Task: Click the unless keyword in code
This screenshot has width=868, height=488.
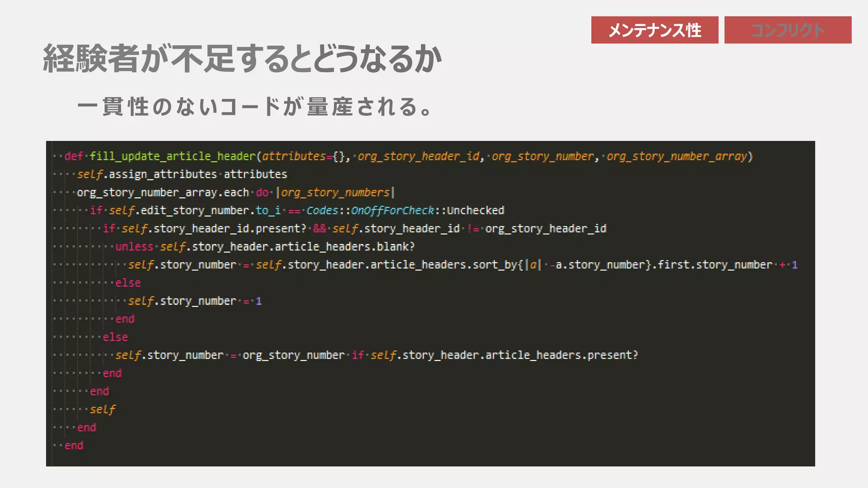Action: point(134,247)
